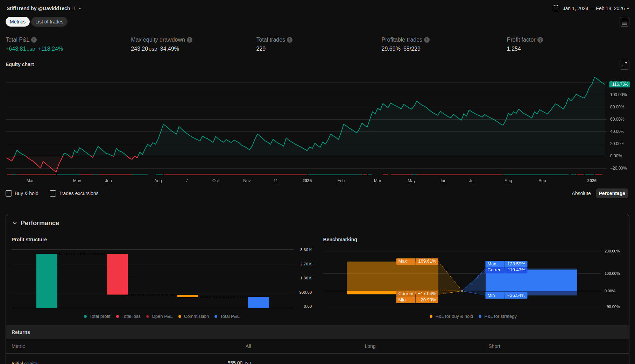Enable the Buy & hold checkbox

[9, 193]
